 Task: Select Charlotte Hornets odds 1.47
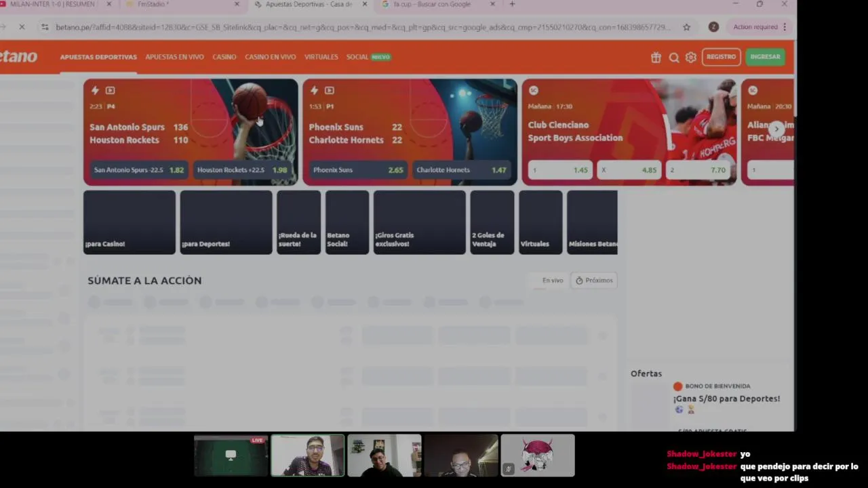pyautogui.click(x=461, y=170)
